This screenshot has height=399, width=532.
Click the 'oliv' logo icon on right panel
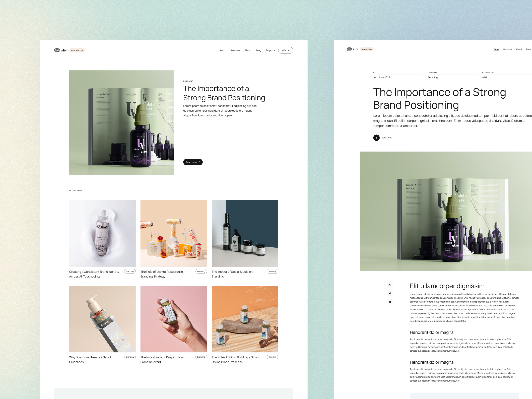tap(349, 49)
